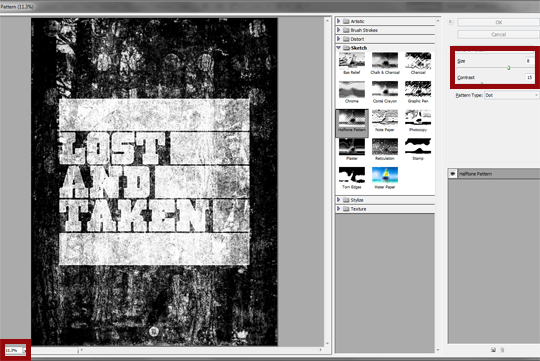Image resolution: width=540 pixels, height=361 pixels.
Task: Click the filter list scrollbar down arrow
Action: pos(438,350)
